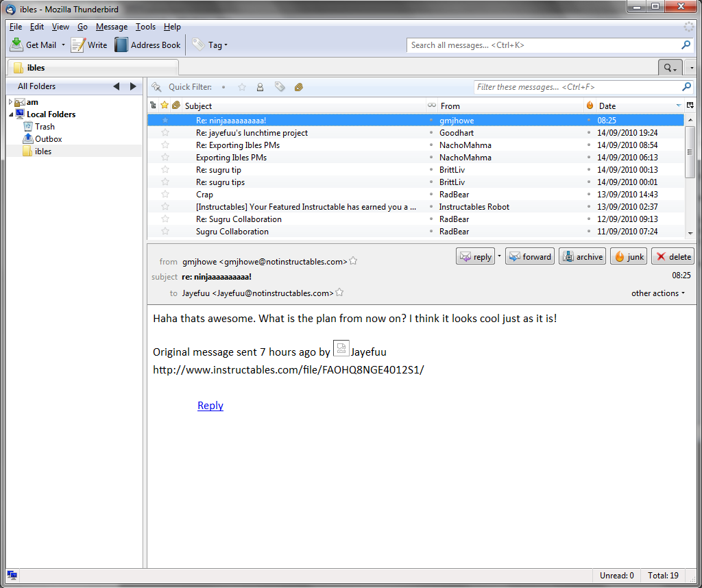
Task: Click the reply button
Action: point(475,256)
